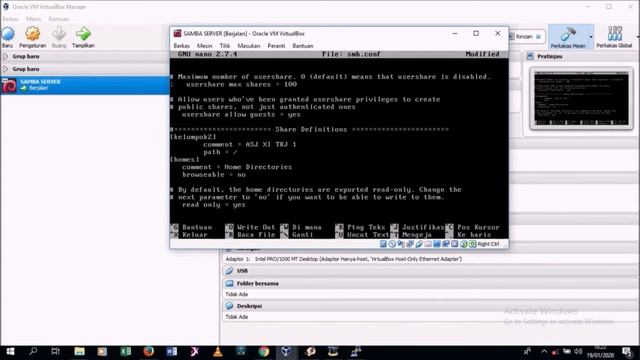This screenshot has height=360, width=640.
Task: Open Berkas menu in VirtualBox Manager
Action: click(10, 19)
